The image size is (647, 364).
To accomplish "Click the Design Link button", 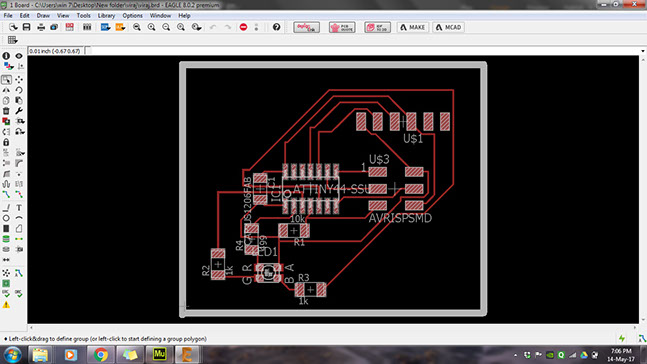I will (307, 27).
